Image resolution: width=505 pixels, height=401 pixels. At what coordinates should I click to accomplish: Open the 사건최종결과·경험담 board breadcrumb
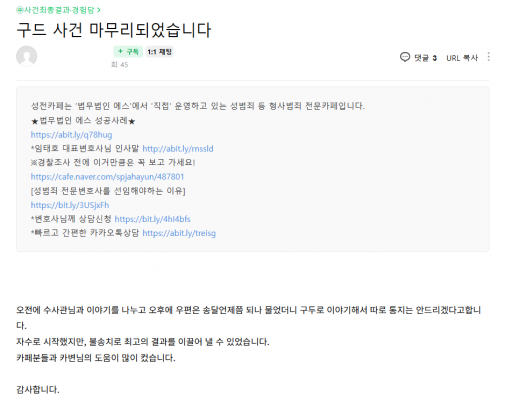58,10
